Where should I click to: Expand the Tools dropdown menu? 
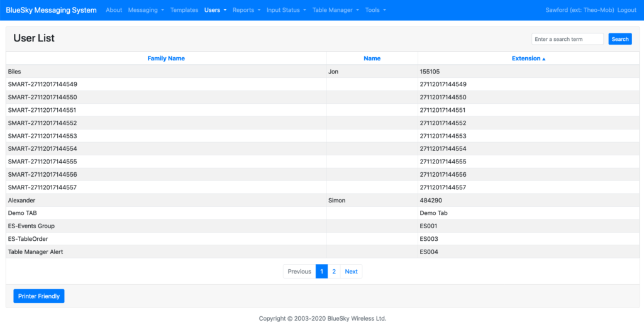[375, 10]
